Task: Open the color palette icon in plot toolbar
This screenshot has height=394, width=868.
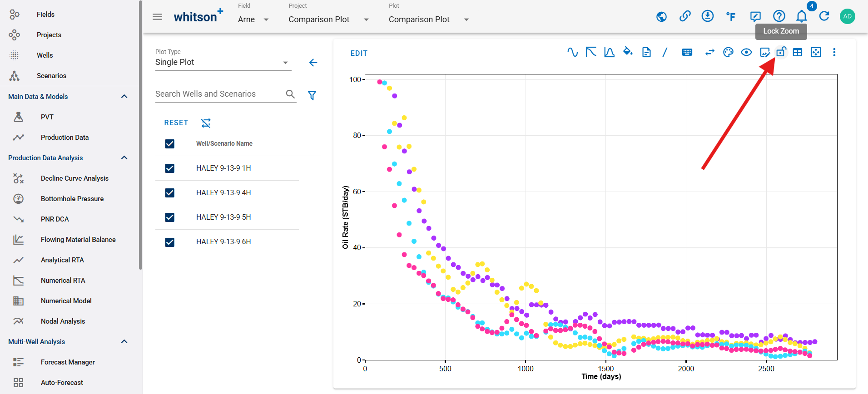Action: click(728, 52)
